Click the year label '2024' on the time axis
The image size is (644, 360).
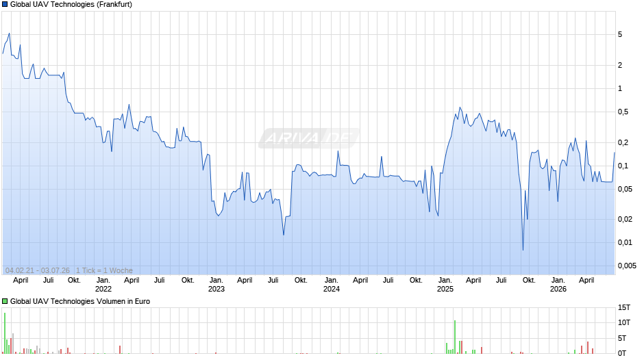(x=332, y=289)
